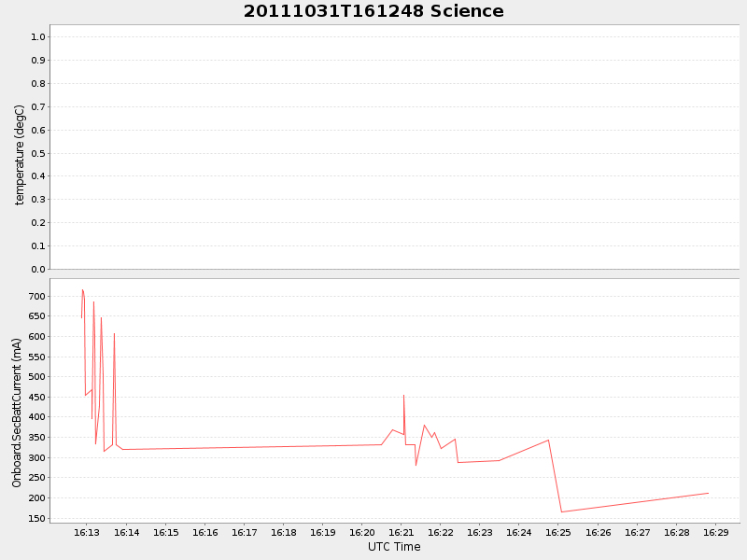This screenshot has width=747, height=560.
Task: Click the 350 current axis value
Action: point(36,437)
